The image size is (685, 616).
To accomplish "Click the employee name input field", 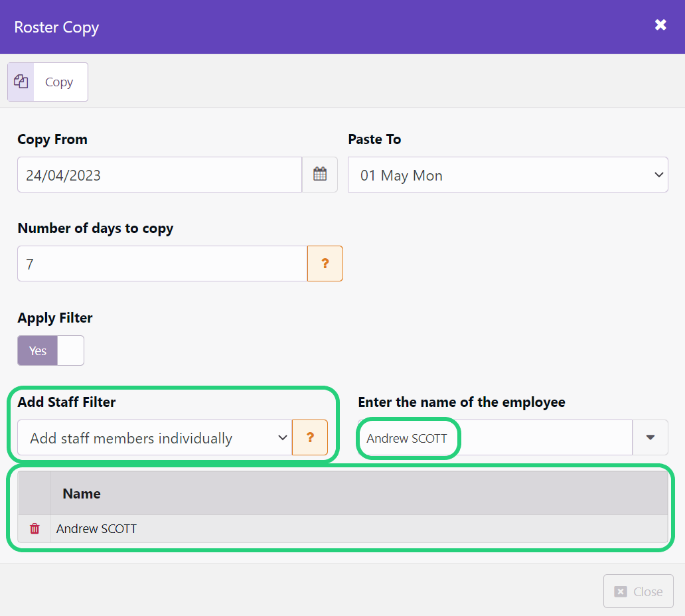I will point(495,437).
